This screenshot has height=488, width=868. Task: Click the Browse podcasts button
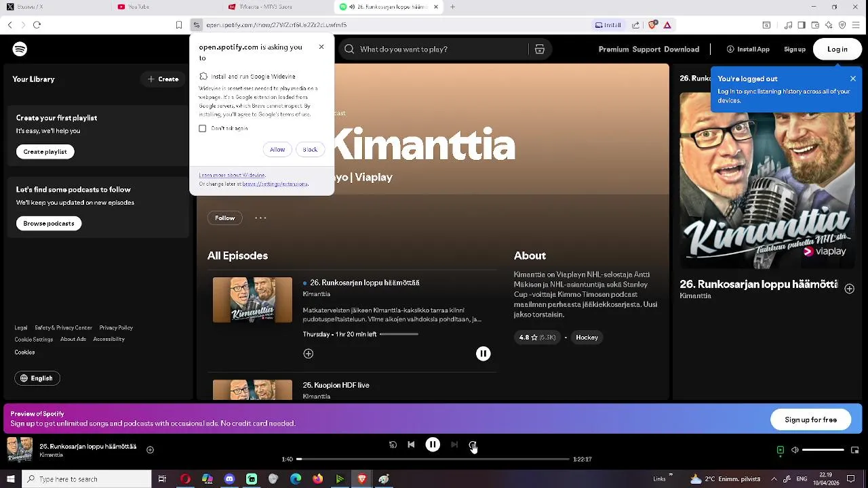[49, 224]
